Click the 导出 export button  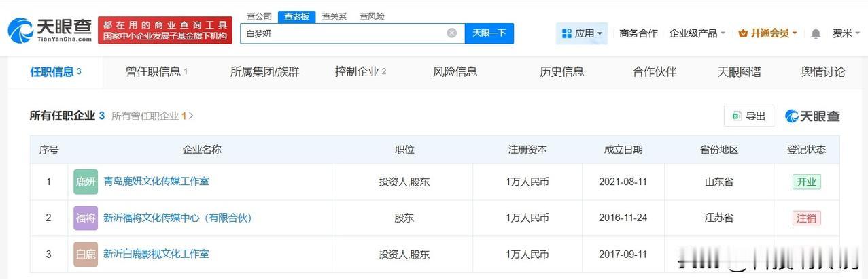click(x=749, y=116)
